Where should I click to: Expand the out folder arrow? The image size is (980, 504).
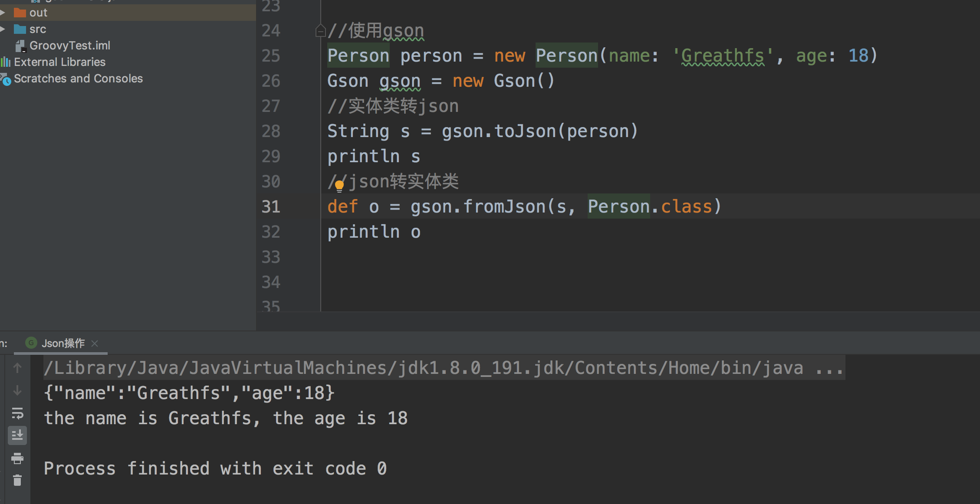pyautogui.click(x=3, y=13)
